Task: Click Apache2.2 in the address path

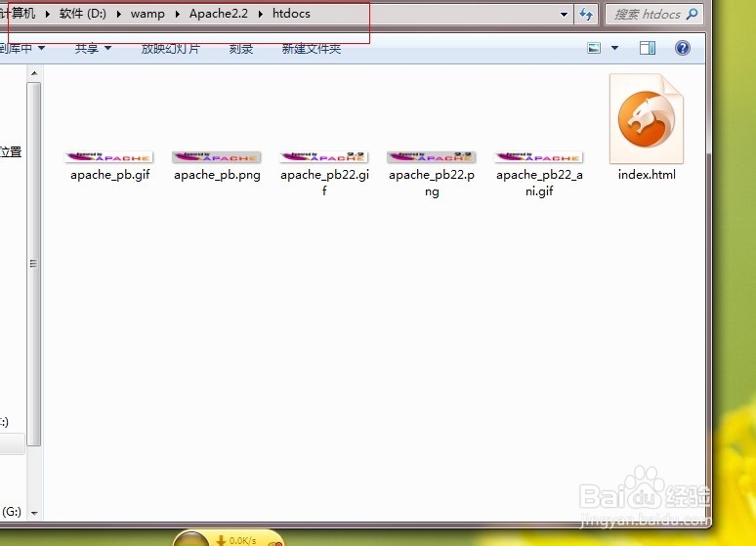Action: click(219, 14)
